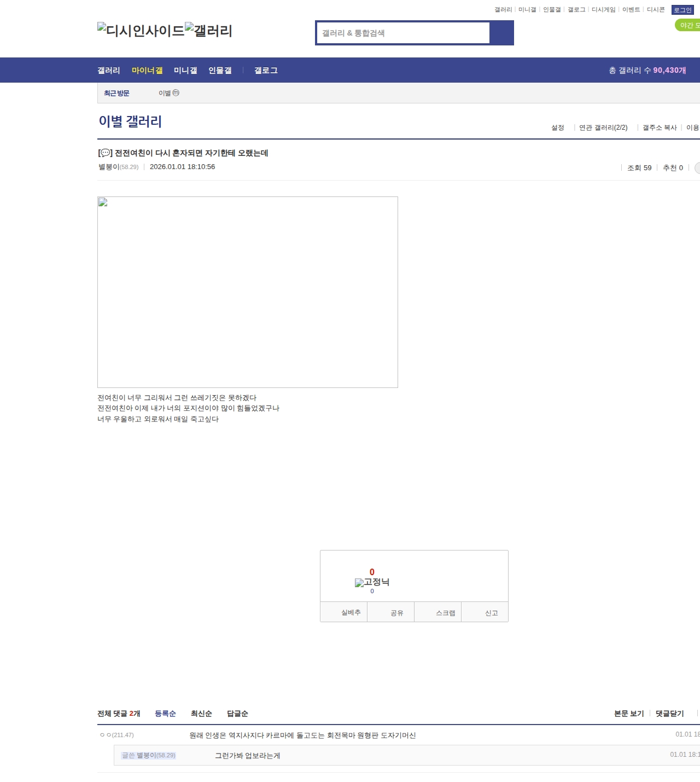The height and width of the screenshot is (782, 700).
Task: Open the broken post image thumbnail
Action: [247, 292]
